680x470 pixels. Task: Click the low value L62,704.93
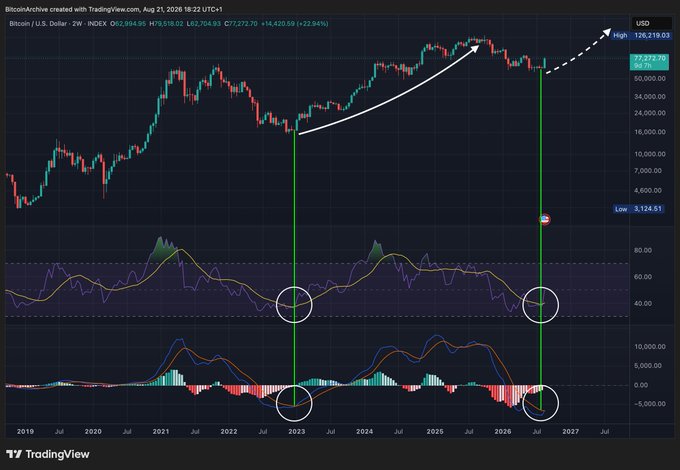tap(204, 23)
